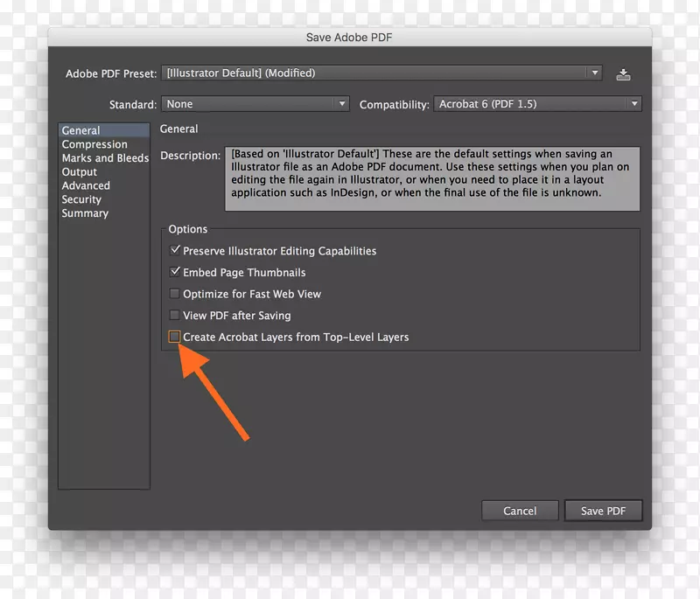Open the Advanced settings panel

[x=85, y=185]
